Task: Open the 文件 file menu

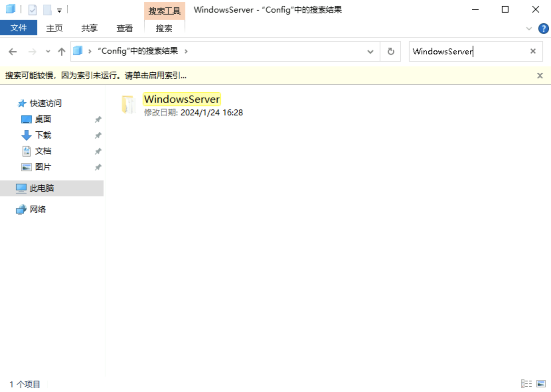Action: (x=19, y=28)
